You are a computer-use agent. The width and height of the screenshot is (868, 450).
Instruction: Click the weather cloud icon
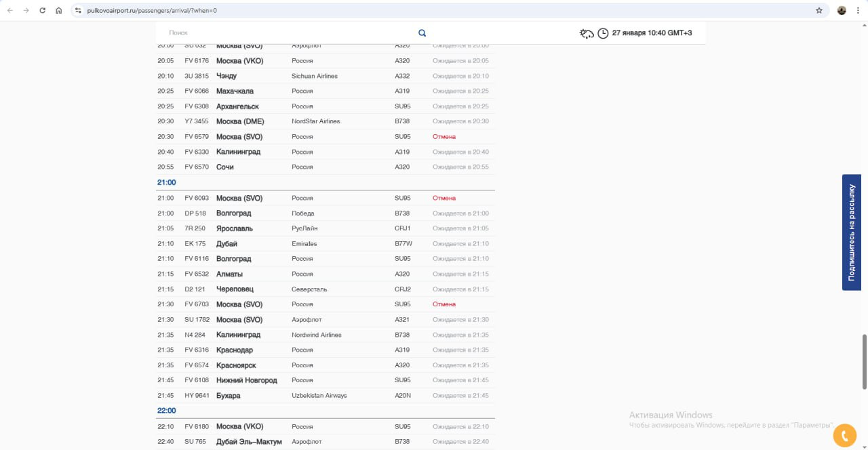(587, 33)
